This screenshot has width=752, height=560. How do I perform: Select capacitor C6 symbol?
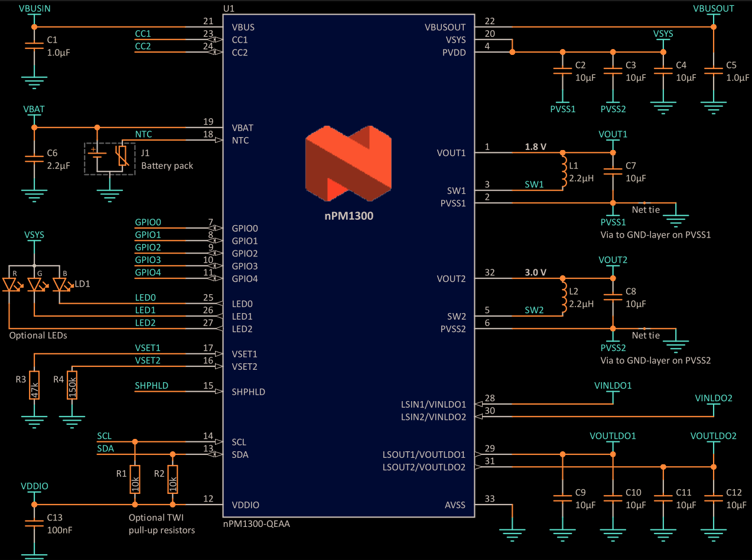(x=34, y=159)
